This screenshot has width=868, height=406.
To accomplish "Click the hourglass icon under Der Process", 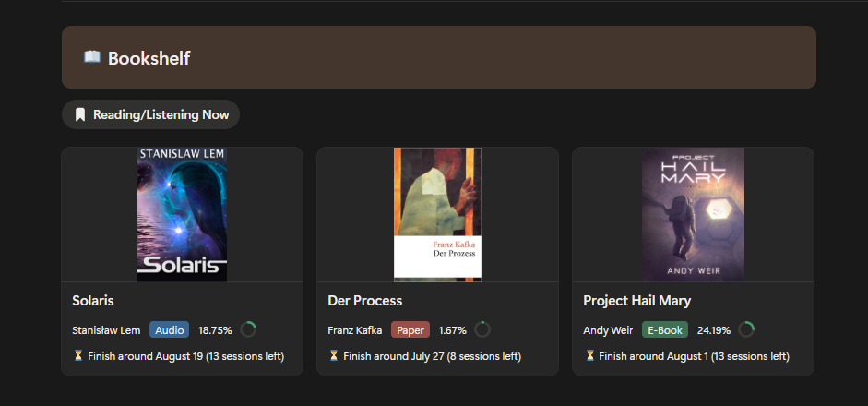I will pyautogui.click(x=333, y=355).
